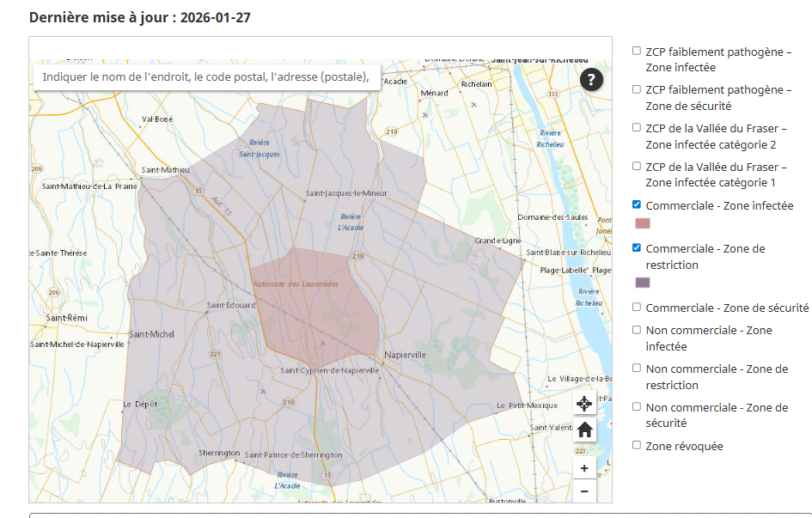
Task: Click the help question mark icon
Action: pyautogui.click(x=592, y=80)
